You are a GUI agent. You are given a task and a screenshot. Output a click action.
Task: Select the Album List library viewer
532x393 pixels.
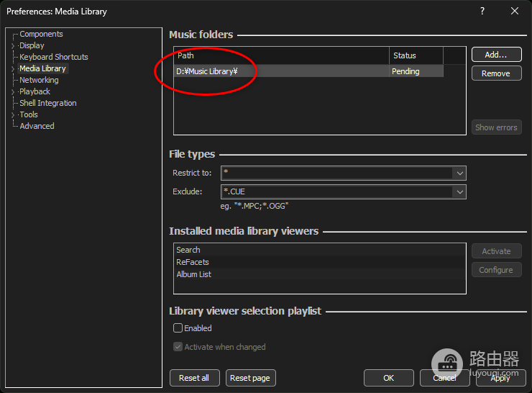[x=320, y=274]
